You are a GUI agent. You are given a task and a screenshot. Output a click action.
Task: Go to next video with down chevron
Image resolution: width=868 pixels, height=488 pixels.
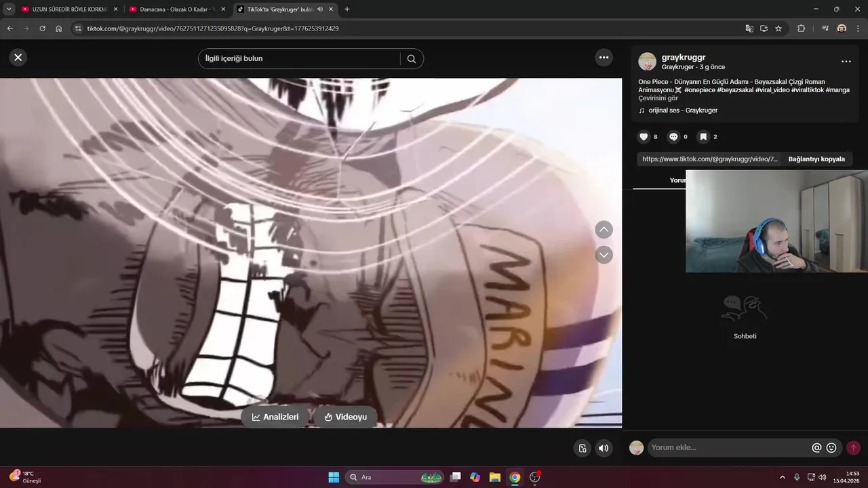[604, 255]
